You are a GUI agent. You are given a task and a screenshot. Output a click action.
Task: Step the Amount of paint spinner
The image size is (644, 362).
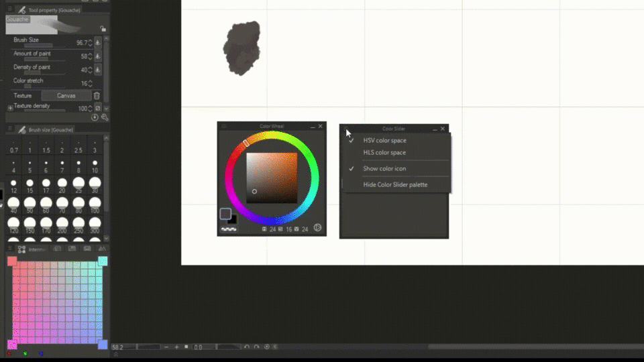click(91, 56)
